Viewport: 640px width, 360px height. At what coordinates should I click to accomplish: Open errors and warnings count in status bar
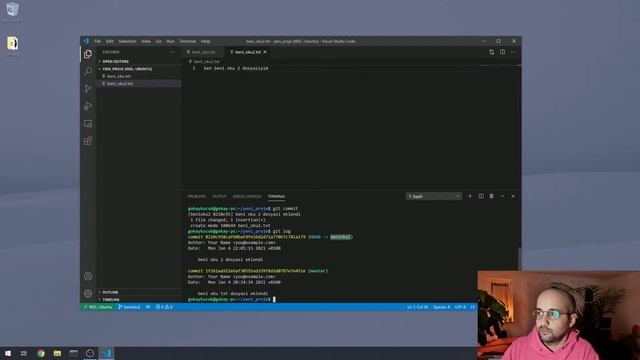(164, 307)
